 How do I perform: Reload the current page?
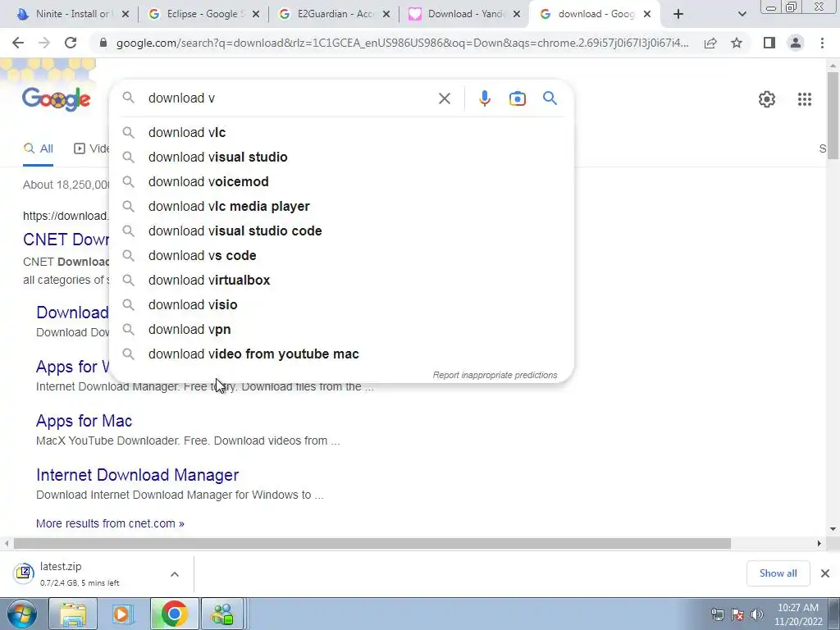(x=71, y=43)
